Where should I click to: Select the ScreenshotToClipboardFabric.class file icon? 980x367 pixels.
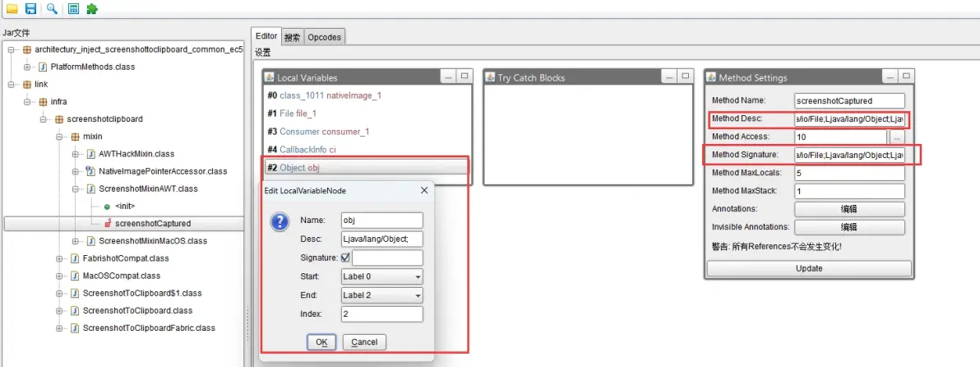pyautogui.click(x=75, y=328)
